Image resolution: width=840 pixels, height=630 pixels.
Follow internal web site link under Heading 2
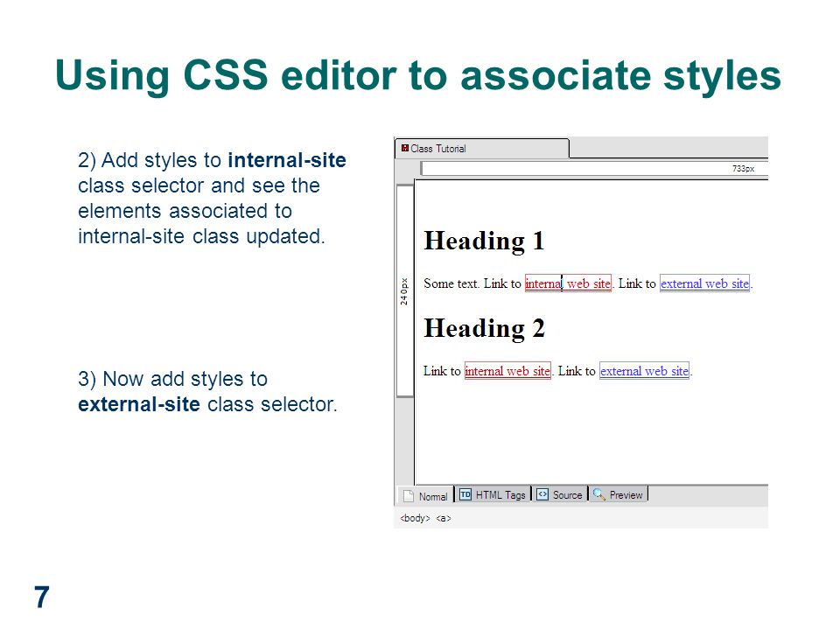507,371
